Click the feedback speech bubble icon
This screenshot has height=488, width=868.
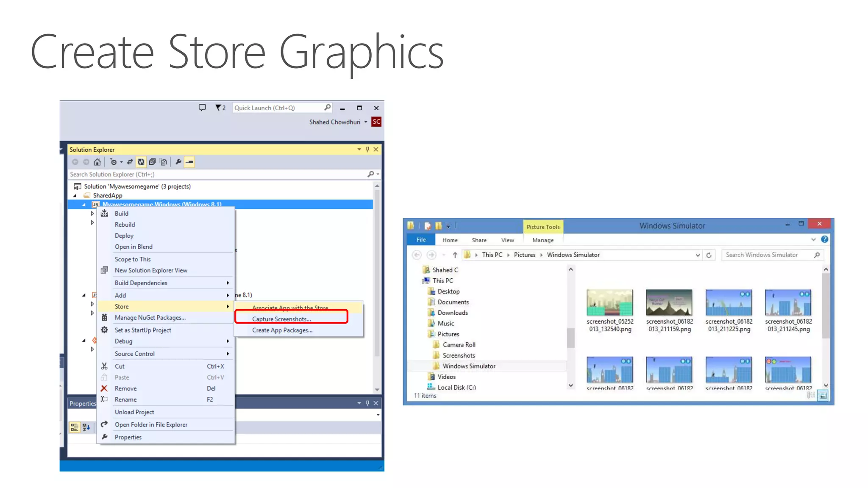[x=202, y=108]
